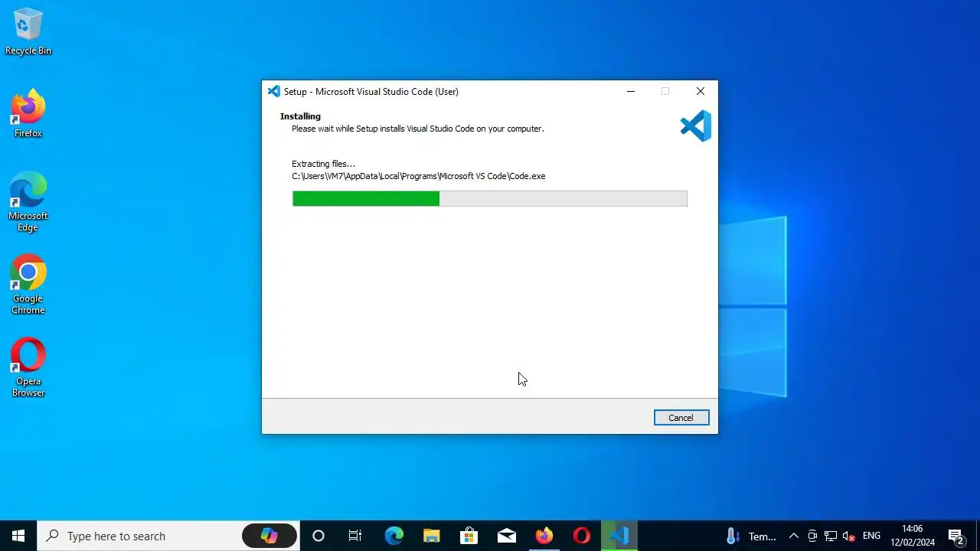Show hidden system tray icons
Viewport: 980px width, 551px height.
click(794, 536)
